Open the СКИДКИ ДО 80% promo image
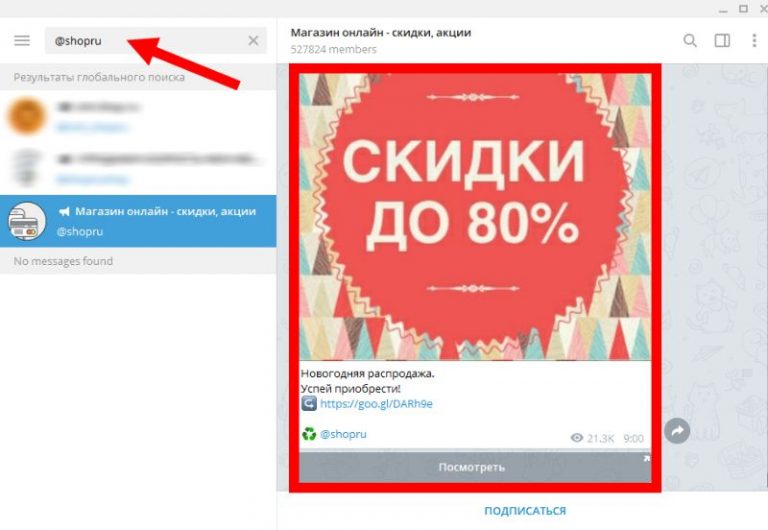The image size is (768, 530). [x=475, y=217]
